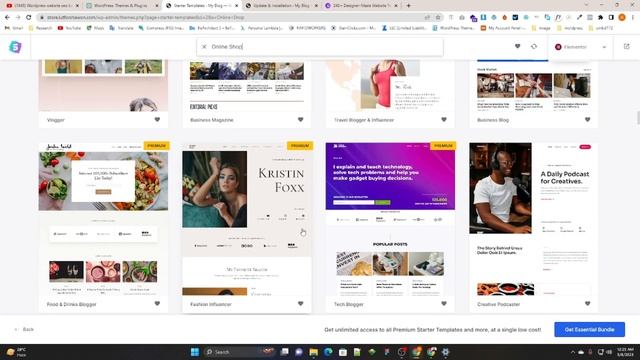
Task: Open the Chrome extensions puzzle icon
Action: tap(600, 18)
